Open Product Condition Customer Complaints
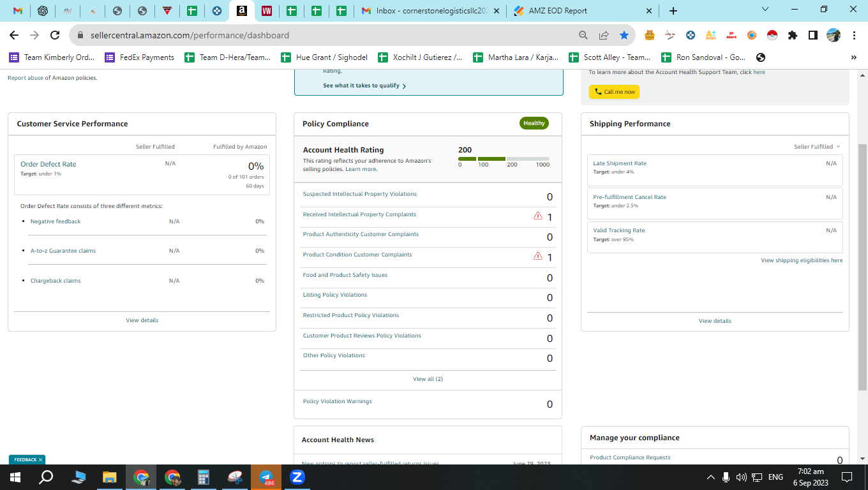Image resolution: width=868 pixels, height=490 pixels. click(357, 255)
